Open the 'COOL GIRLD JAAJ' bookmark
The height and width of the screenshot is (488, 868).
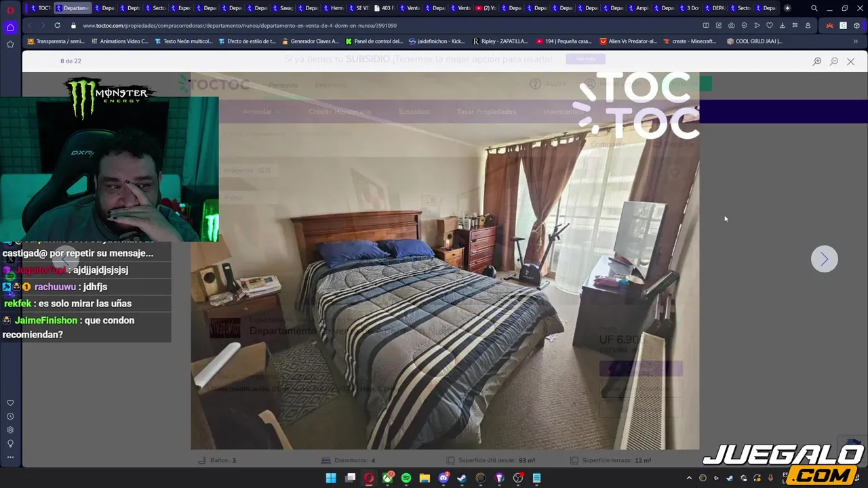click(754, 41)
